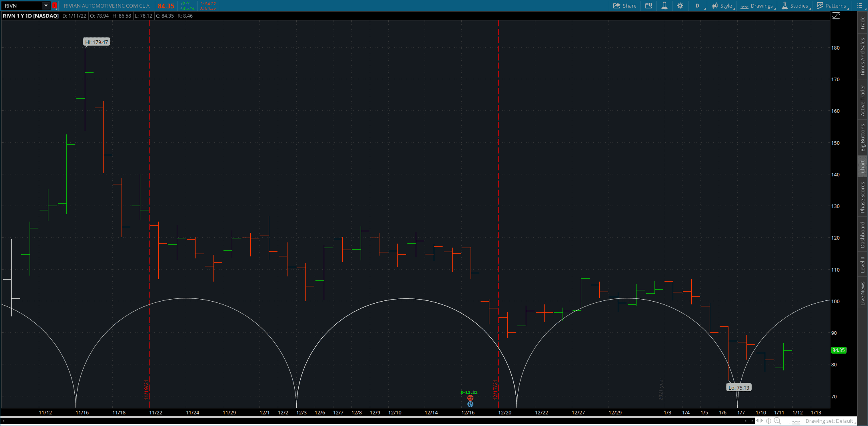Open the Big Buttons side tab
Image resolution: width=868 pixels, height=426 pixels.
pyautogui.click(x=862, y=138)
